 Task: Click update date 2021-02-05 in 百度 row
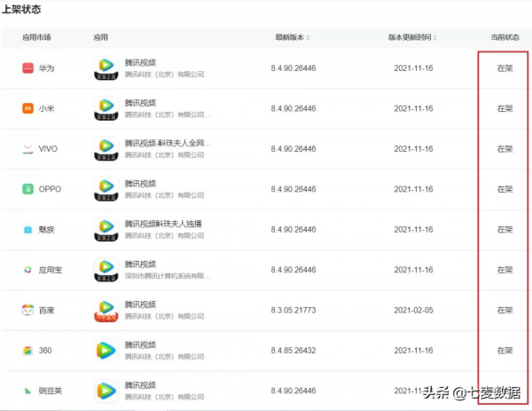[413, 310]
